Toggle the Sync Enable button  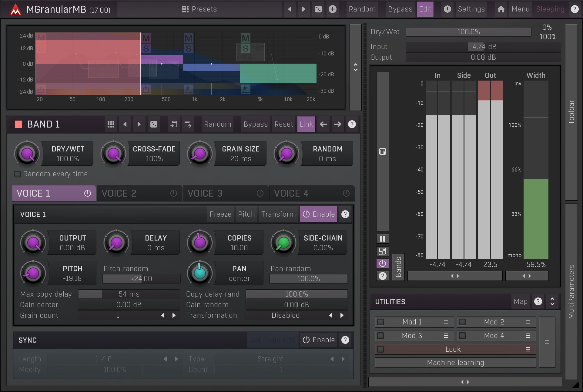[x=319, y=340]
